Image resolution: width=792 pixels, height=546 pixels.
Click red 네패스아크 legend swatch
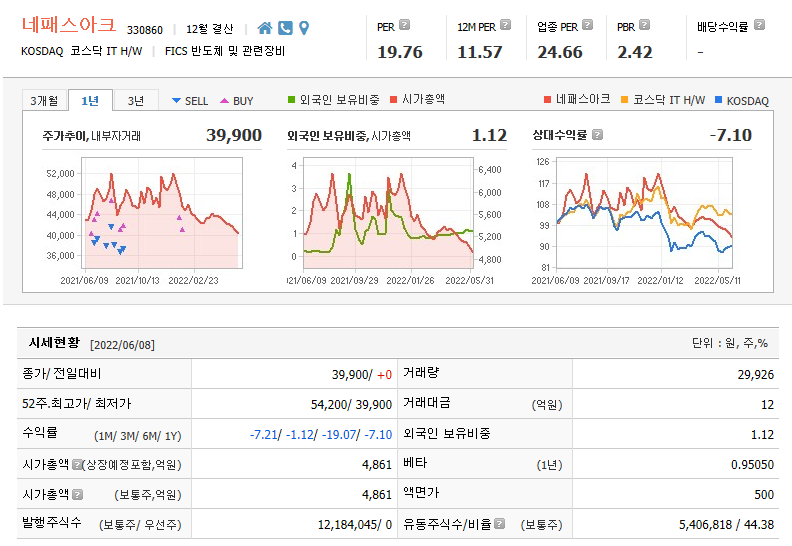point(548,100)
